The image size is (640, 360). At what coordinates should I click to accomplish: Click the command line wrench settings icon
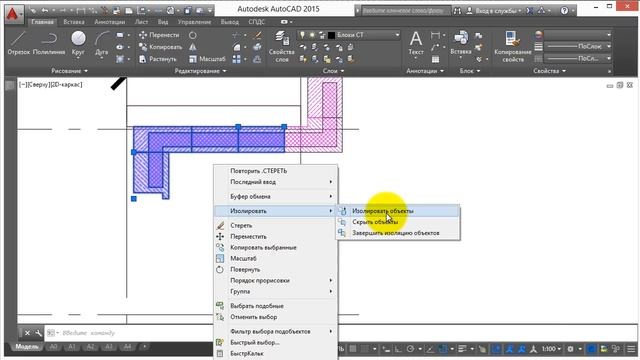pos(38,333)
